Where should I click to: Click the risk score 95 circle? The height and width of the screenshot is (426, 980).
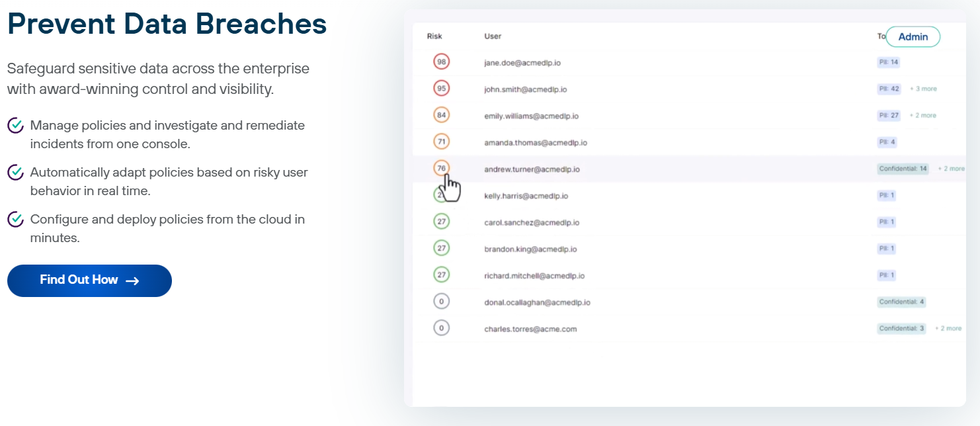pos(441,89)
